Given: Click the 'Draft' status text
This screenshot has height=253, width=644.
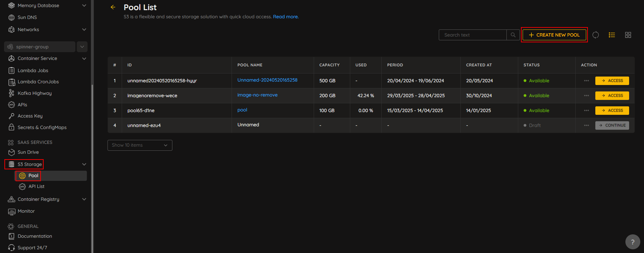Looking at the screenshot, I should 534,125.
